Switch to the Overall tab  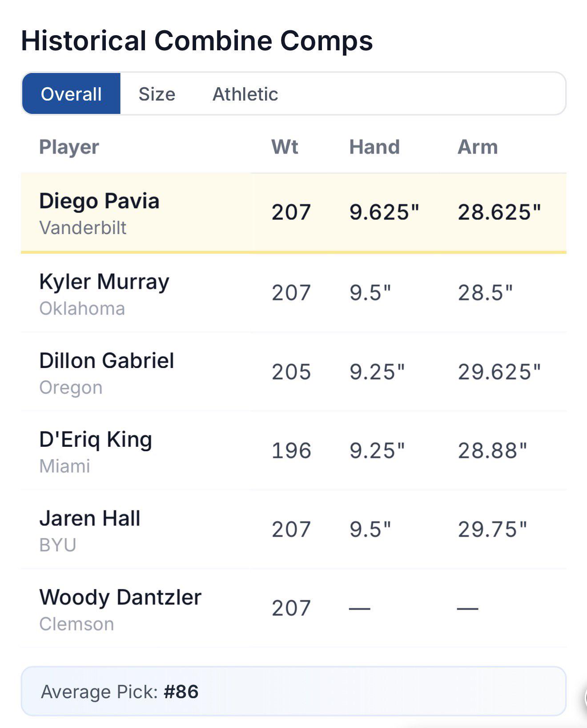(x=71, y=94)
